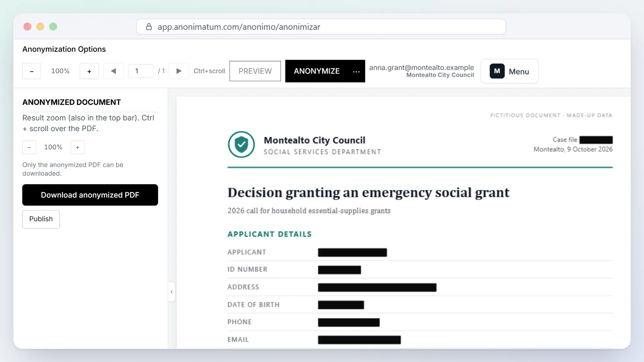This screenshot has height=362, width=644.
Task: Collapse the left sidebar chevron
Action: click(171, 292)
